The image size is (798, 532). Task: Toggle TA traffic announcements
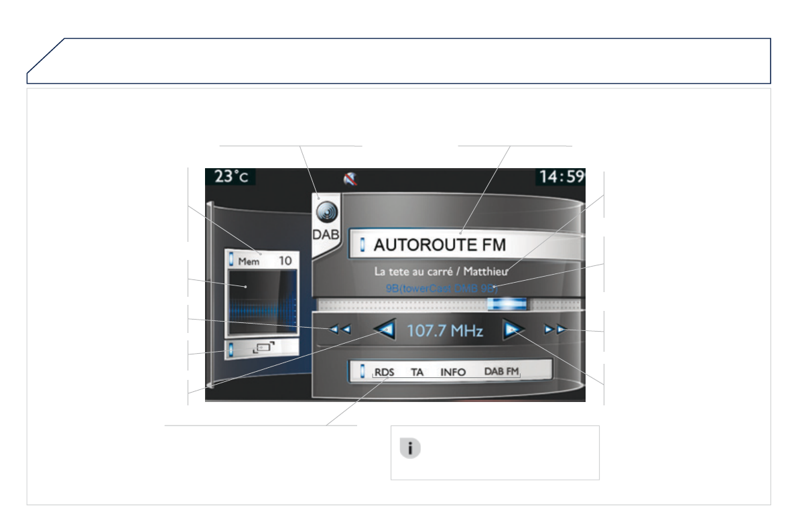pos(417,372)
